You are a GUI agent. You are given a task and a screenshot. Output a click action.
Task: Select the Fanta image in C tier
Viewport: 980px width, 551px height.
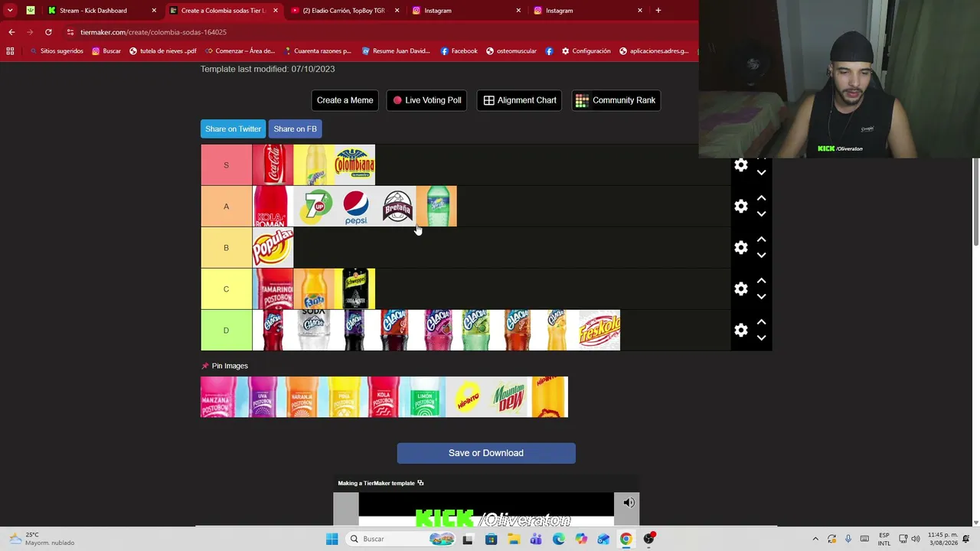(314, 289)
